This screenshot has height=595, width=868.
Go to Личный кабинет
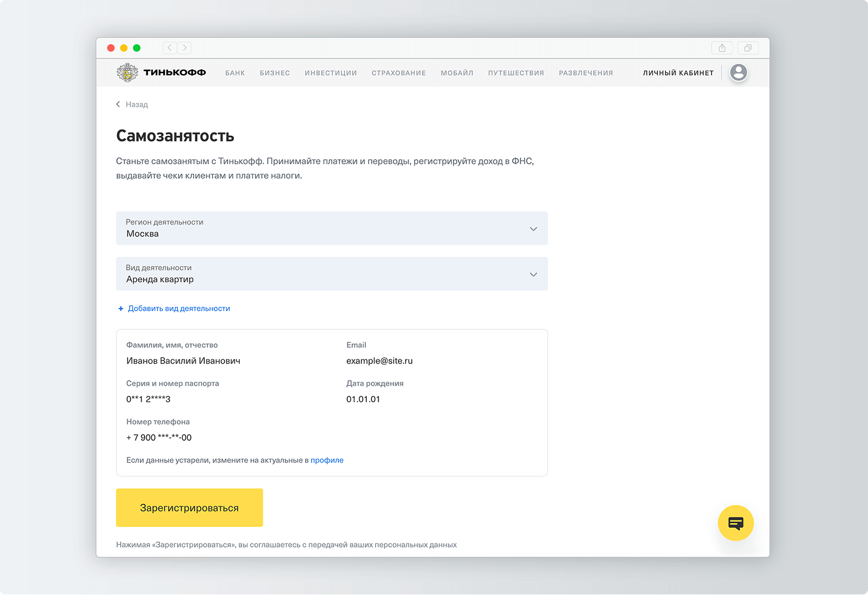pyautogui.click(x=678, y=73)
